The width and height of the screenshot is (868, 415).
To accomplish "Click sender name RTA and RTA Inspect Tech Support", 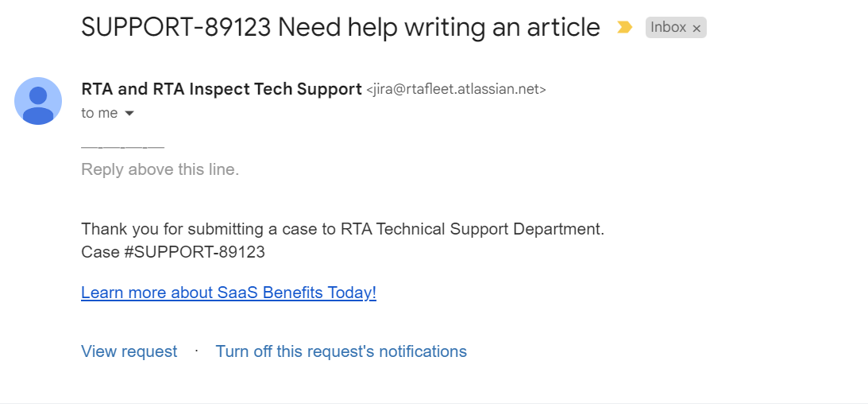I will pyautogui.click(x=222, y=89).
